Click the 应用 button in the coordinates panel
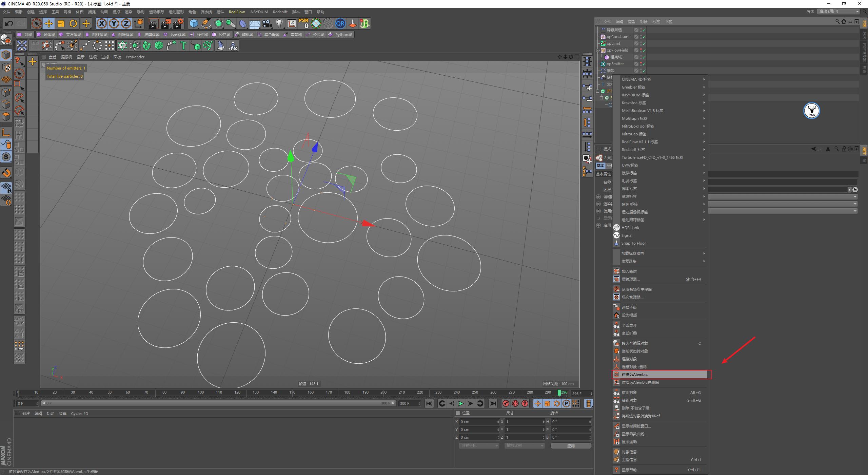This screenshot has width=868, height=475. point(571,445)
